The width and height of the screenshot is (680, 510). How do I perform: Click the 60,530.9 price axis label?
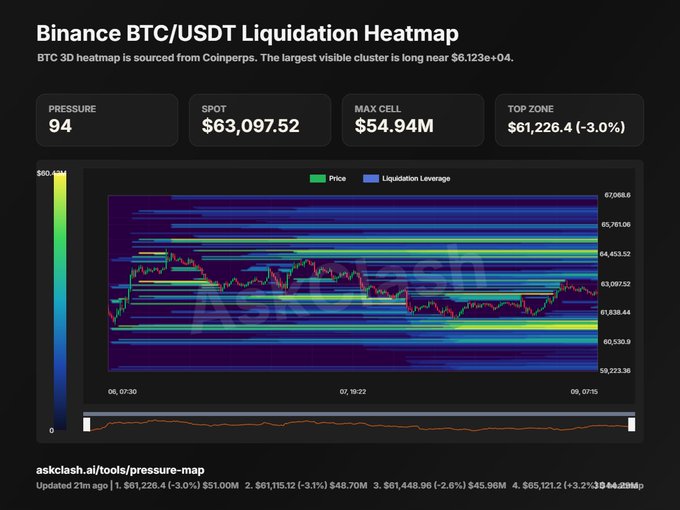[x=617, y=342]
